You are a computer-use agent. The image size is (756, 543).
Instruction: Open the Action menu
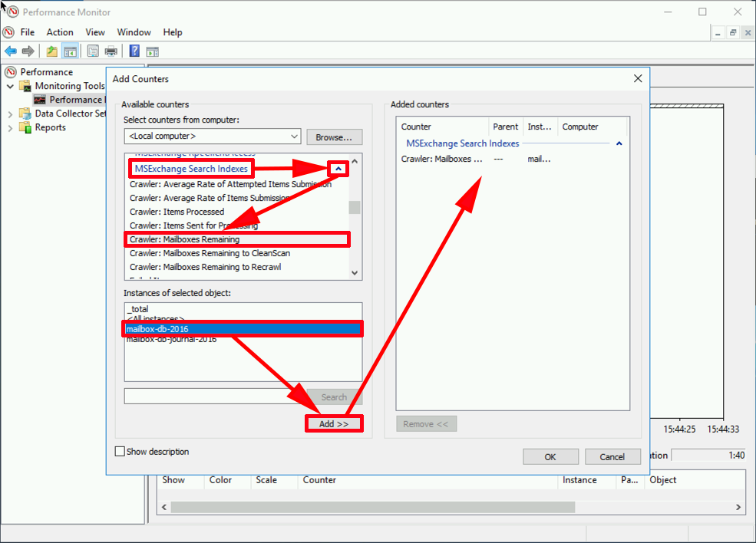click(x=60, y=32)
